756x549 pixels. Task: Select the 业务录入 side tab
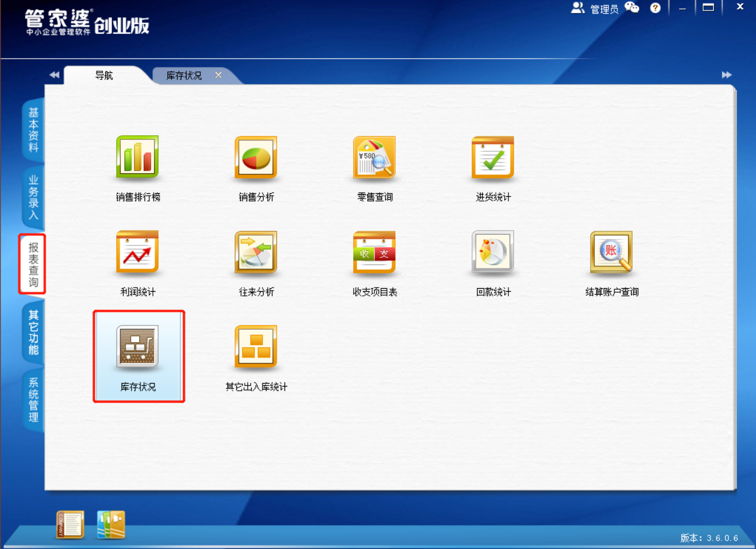click(34, 197)
